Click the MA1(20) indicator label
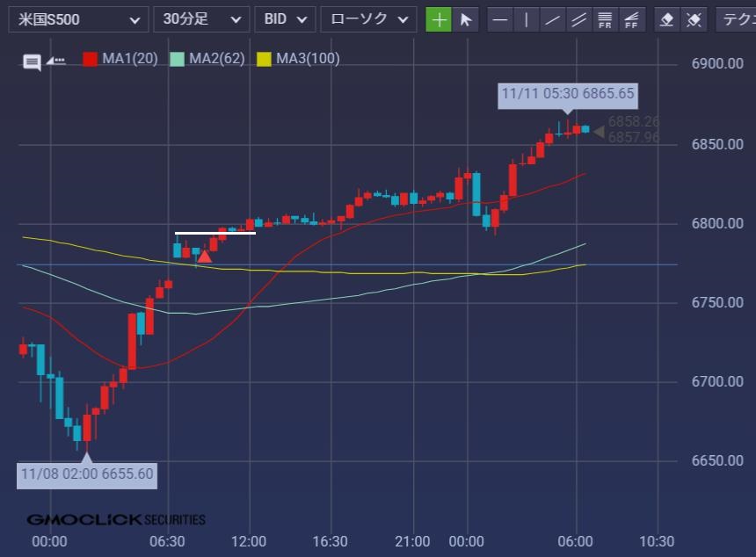The width and height of the screenshot is (756, 557). 129,59
